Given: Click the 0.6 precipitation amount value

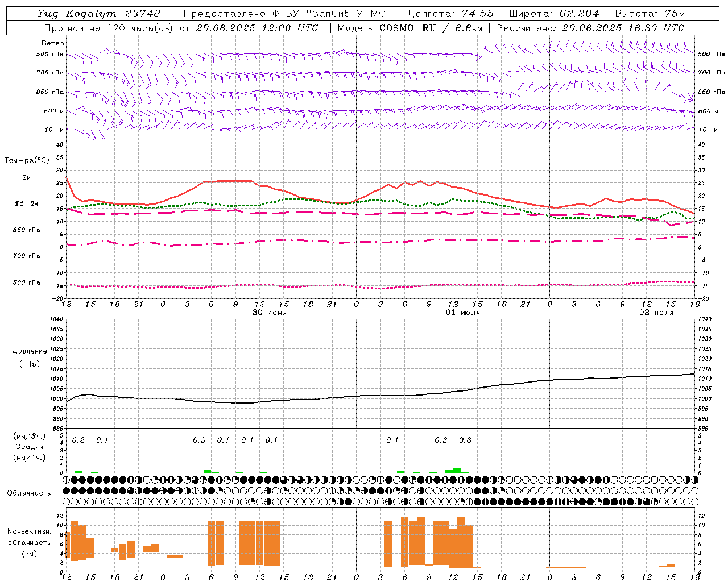Looking at the screenshot, I should coord(465,440).
